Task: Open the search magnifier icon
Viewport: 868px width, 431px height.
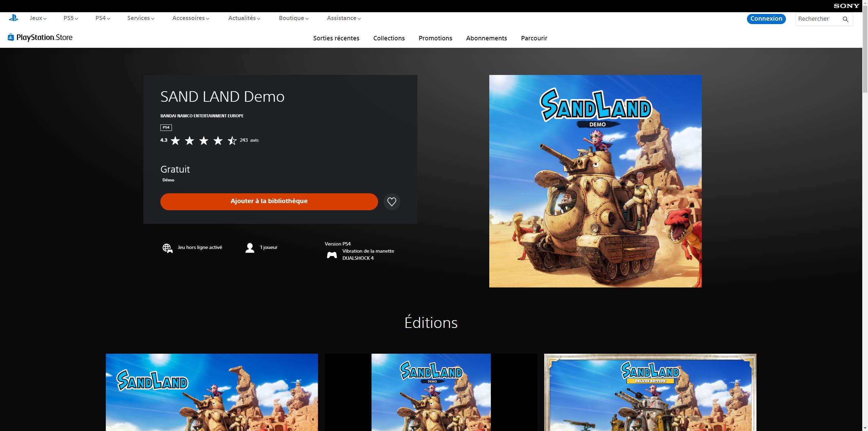Action: pyautogui.click(x=845, y=19)
